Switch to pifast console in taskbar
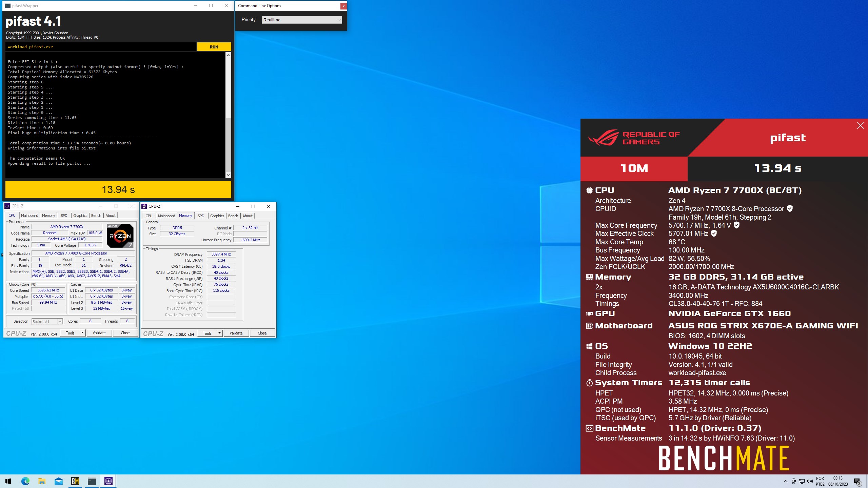 pyautogui.click(x=92, y=481)
